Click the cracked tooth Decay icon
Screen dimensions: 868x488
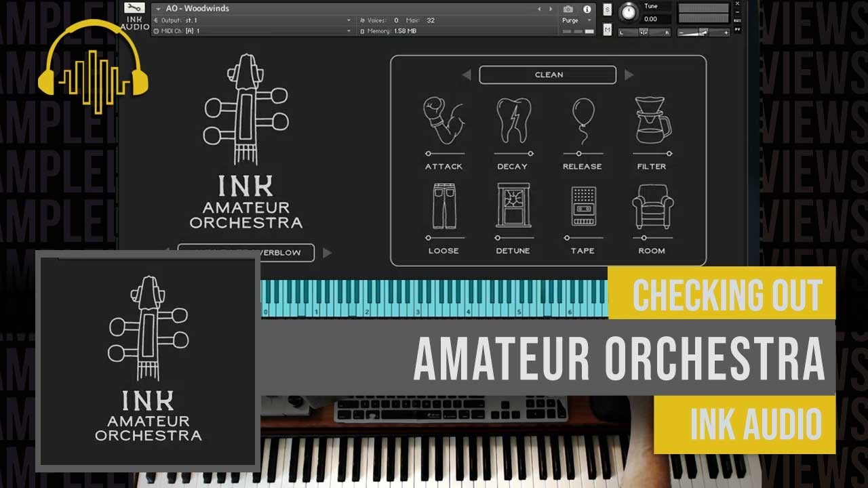[513, 120]
